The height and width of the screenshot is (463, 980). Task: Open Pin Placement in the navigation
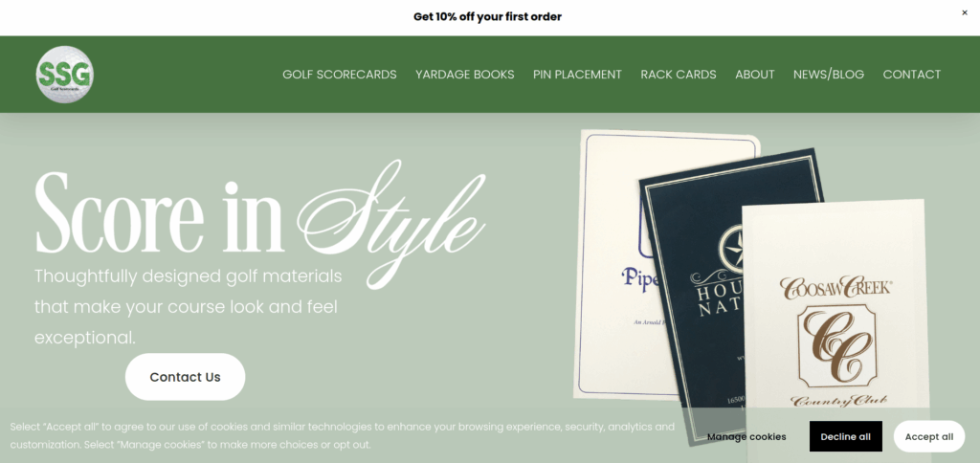577,75
